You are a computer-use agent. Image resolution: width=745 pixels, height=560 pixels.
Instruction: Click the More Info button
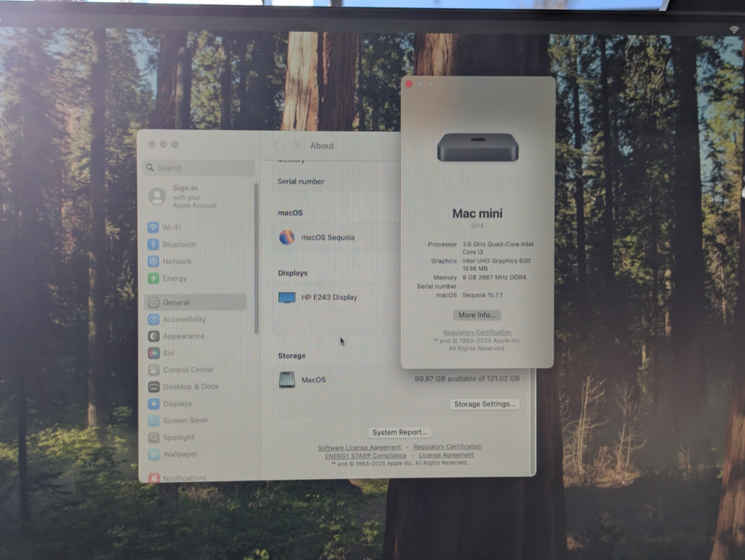coord(477,314)
